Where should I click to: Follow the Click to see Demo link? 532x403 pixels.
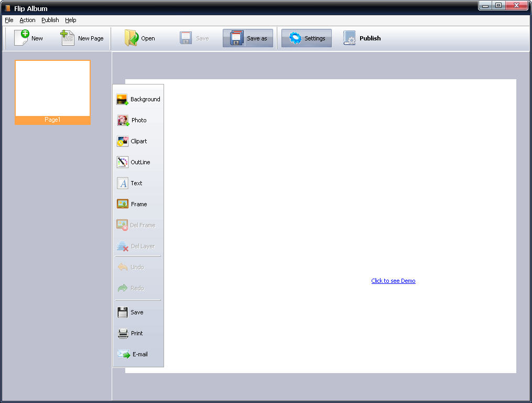[393, 281]
